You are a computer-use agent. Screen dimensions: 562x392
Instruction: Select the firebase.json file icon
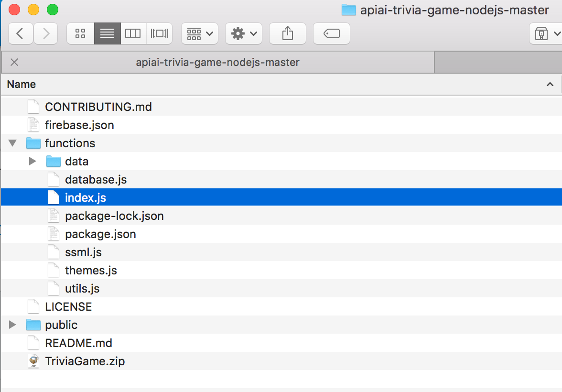(33, 125)
